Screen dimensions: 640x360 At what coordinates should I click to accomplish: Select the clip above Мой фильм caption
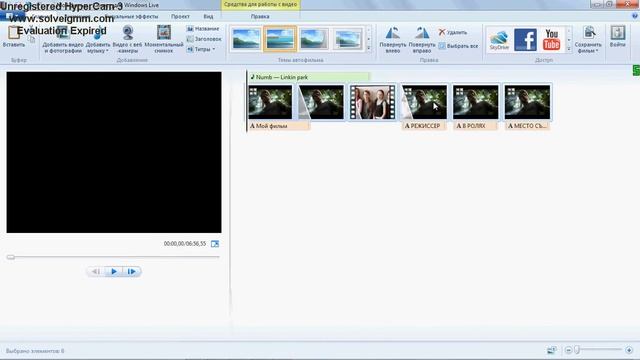tap(270, 102)
